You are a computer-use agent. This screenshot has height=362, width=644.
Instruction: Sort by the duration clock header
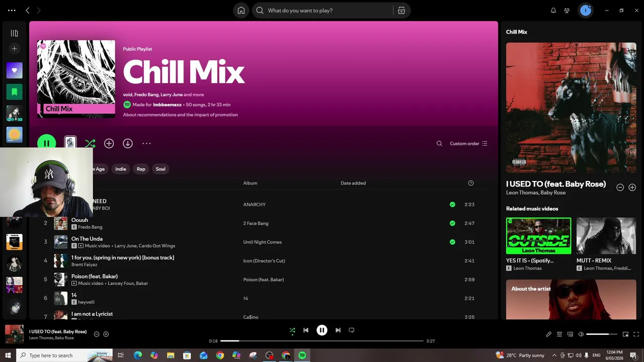[471, 183]
